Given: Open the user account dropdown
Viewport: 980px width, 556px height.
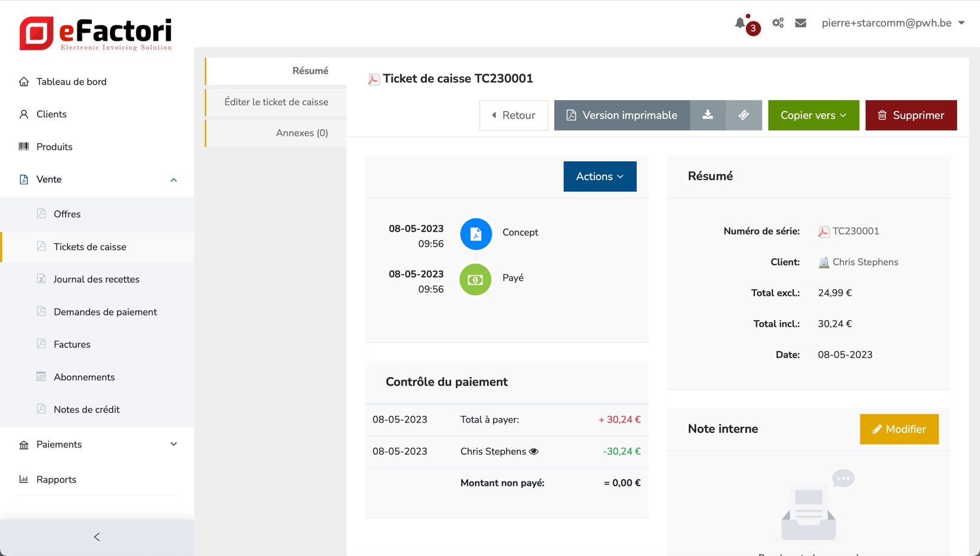Looking at the screenshot, I should (x=893, y=23).
